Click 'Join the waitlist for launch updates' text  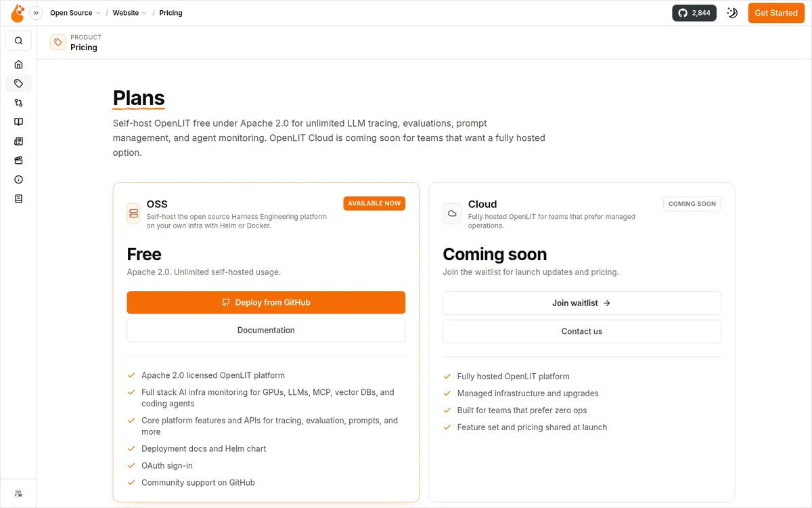[531, 272]
